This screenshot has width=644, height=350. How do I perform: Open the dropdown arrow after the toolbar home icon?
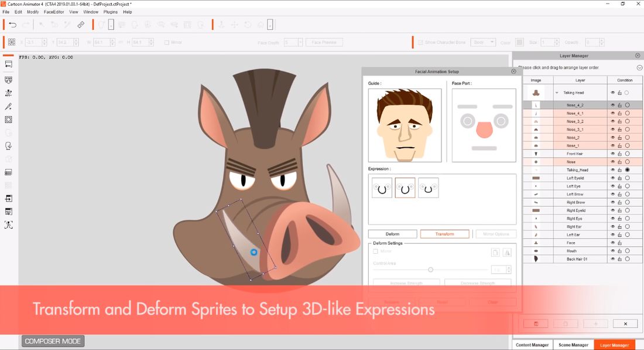click(270, 25)
